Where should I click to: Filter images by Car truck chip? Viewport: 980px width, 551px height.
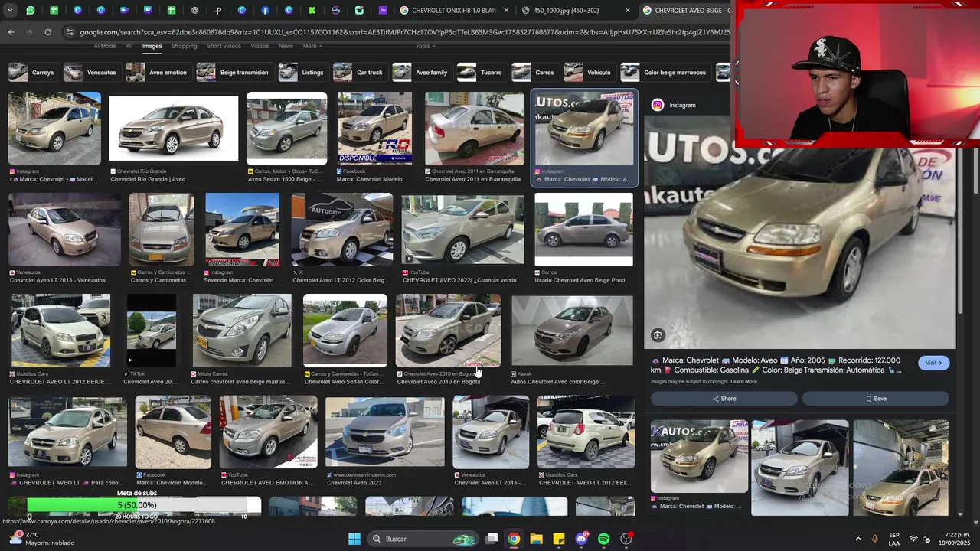tap(358, 73)
